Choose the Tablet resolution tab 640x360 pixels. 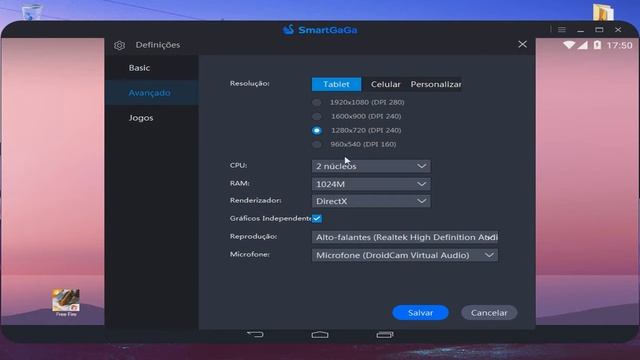coord(336,84)
